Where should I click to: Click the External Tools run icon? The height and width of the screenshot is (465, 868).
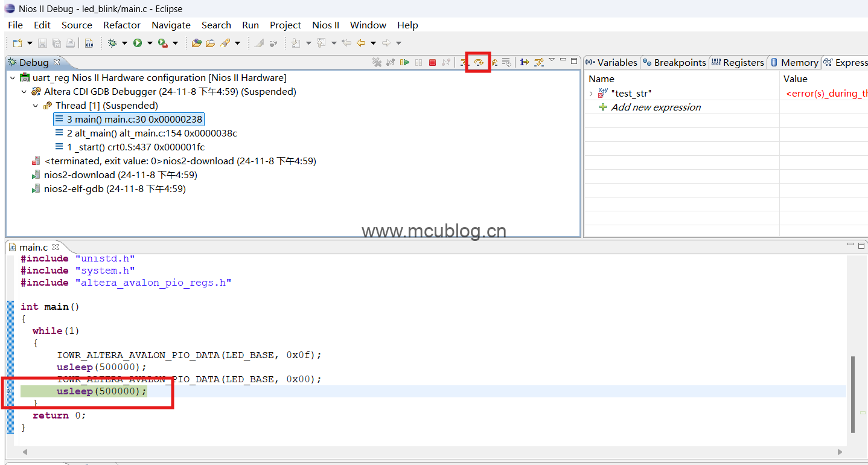coord(163,43)
